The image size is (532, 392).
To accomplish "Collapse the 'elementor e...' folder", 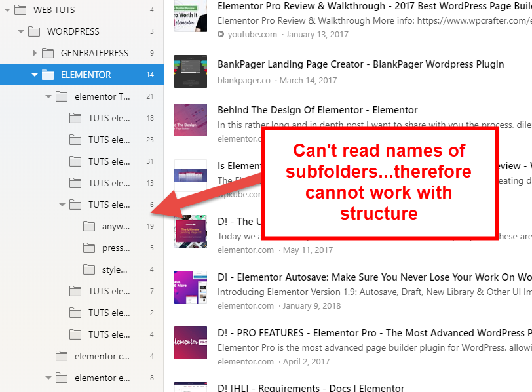I will click(48, 378).
